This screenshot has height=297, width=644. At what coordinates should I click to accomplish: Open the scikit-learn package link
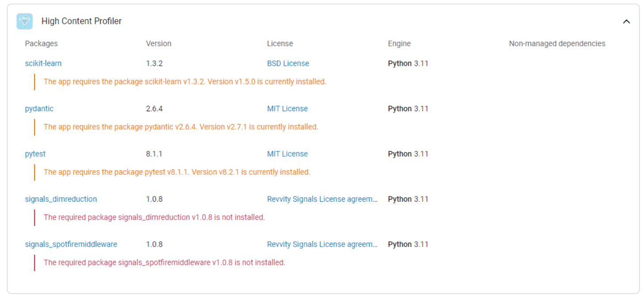click(43, 64)
